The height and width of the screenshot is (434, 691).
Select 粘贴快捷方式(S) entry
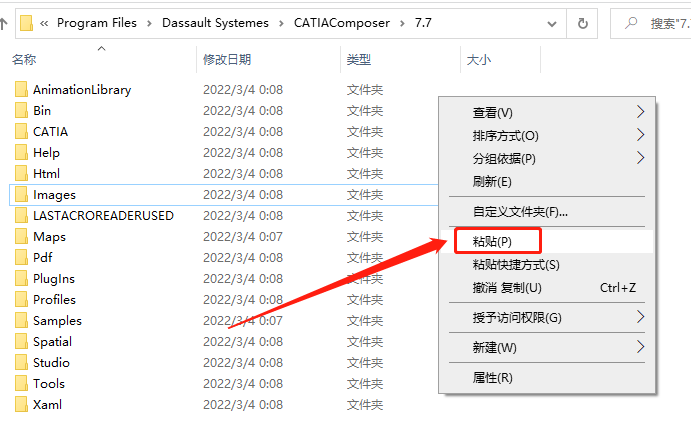[546, 264]
